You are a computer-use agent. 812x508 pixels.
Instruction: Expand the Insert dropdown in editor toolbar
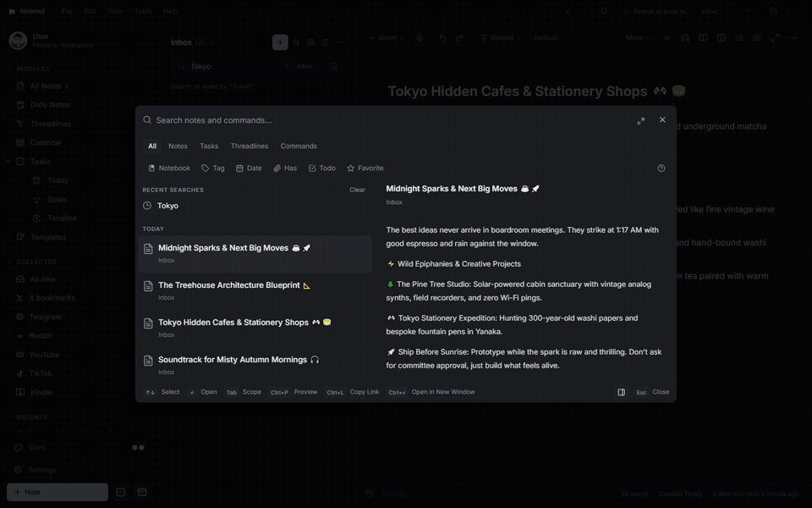pyautogui.click(x=387, y=38)
